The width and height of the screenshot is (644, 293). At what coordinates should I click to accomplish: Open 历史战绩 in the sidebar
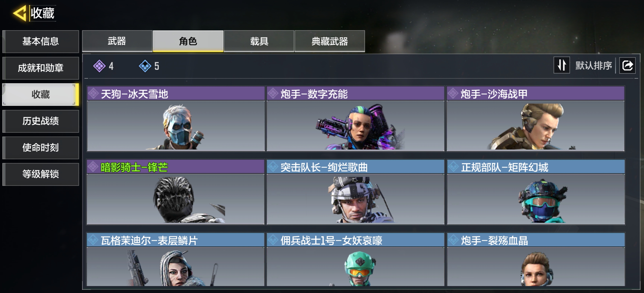coord(41,121)
